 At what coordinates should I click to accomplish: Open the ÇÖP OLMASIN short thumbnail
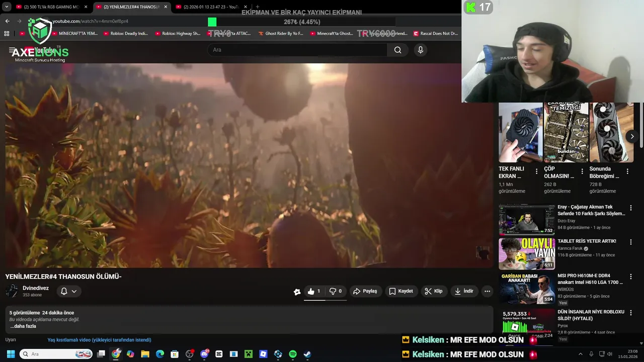[566, 133]
